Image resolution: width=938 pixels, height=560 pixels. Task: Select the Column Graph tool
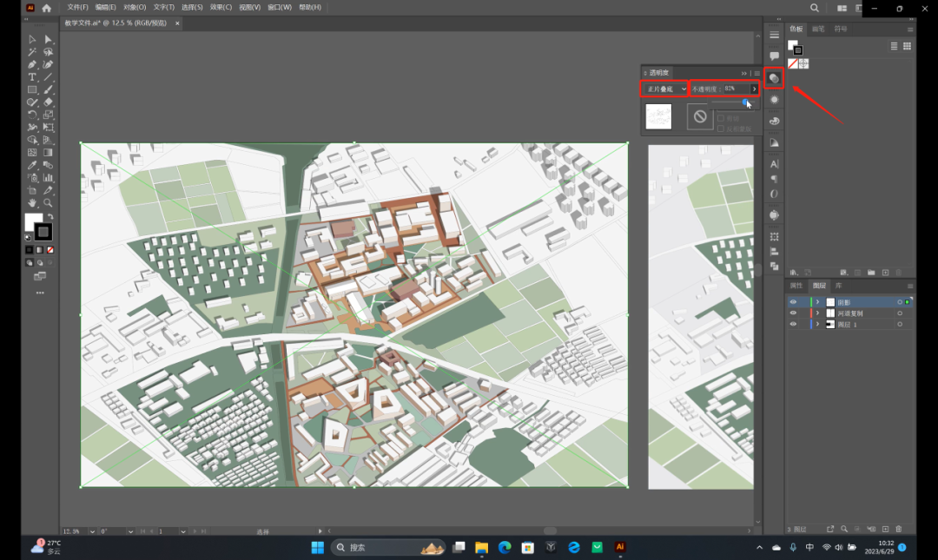coord(49,178)
